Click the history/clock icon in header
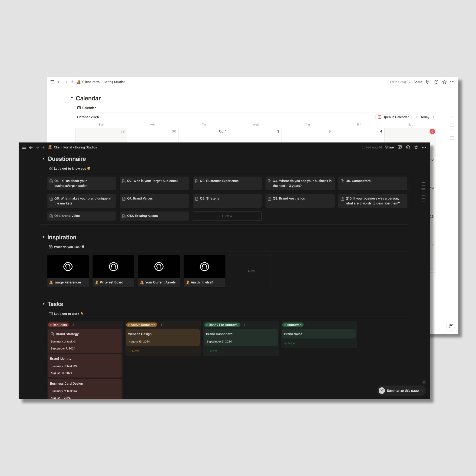476x476 pixels. click(x=408, y=147)
